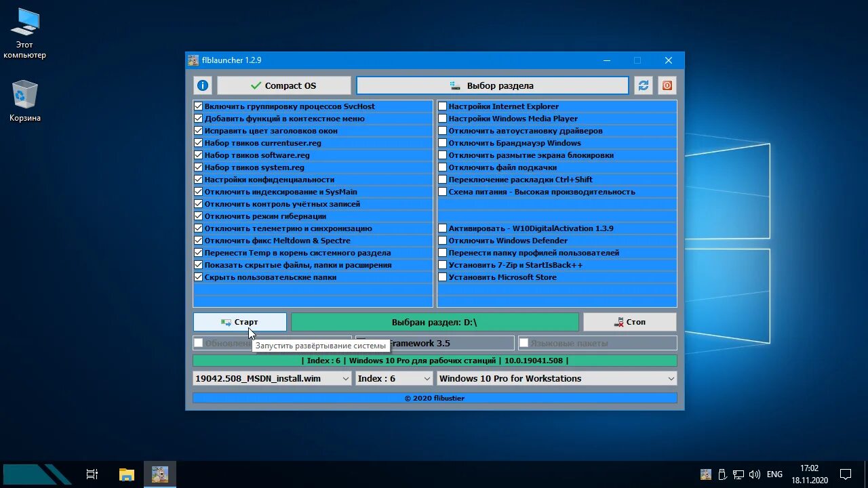Check Отключить файл подкачки
The image size is (868, 488).
[443, 167]
